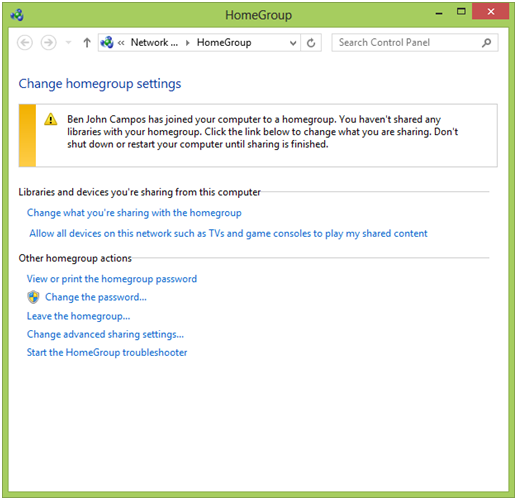Click the Forward navigation arrow

point(48,43)
